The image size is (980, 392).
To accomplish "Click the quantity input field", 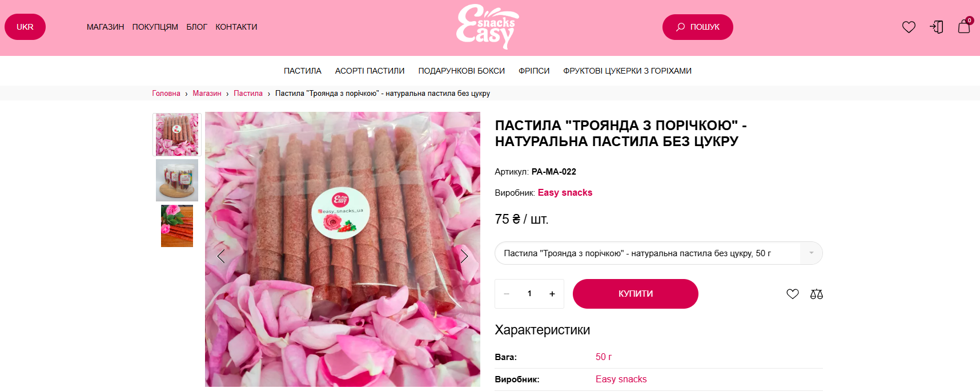I will [x=529, y=294].
